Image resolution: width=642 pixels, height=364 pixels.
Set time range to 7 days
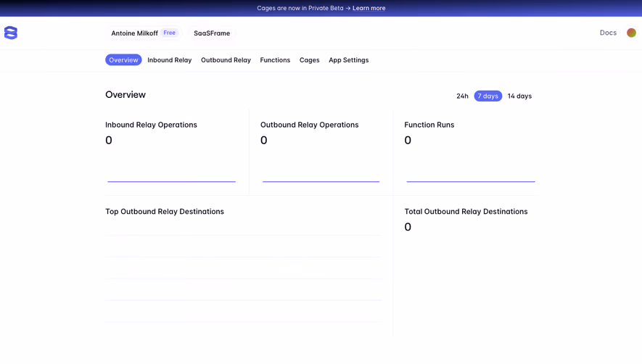[487, 96]
